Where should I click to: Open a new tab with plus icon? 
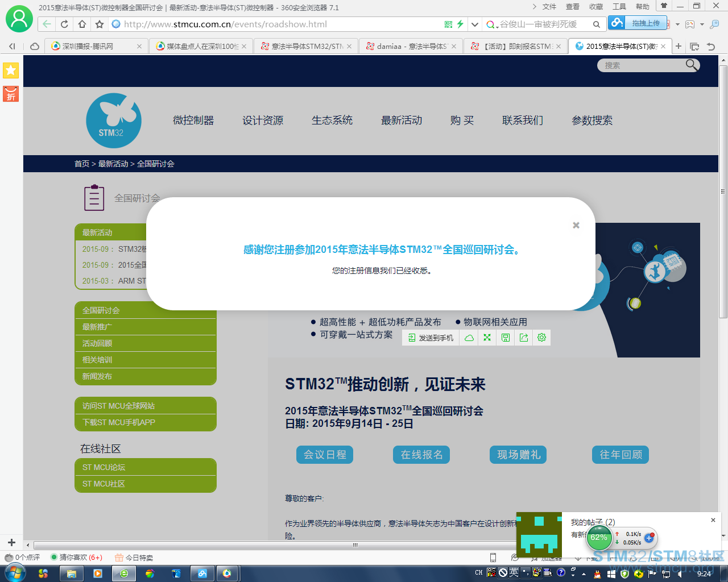coord(679,47)
